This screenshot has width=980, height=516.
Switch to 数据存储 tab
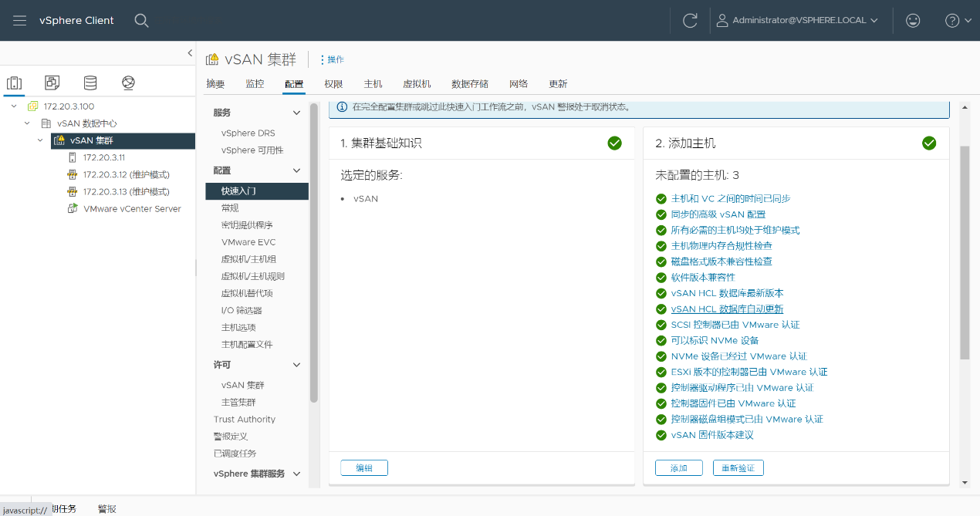coord(470,84)
